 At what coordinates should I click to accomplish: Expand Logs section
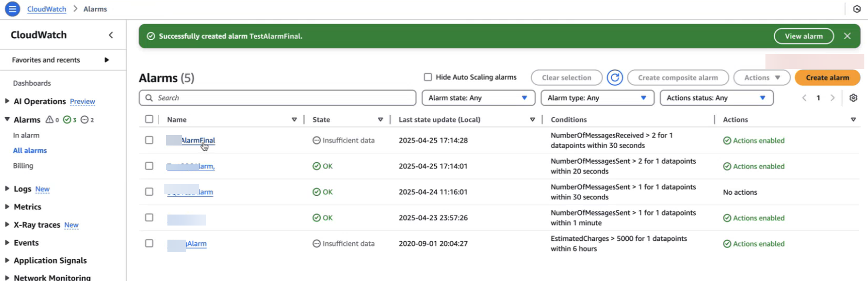[x=7, y=188]
